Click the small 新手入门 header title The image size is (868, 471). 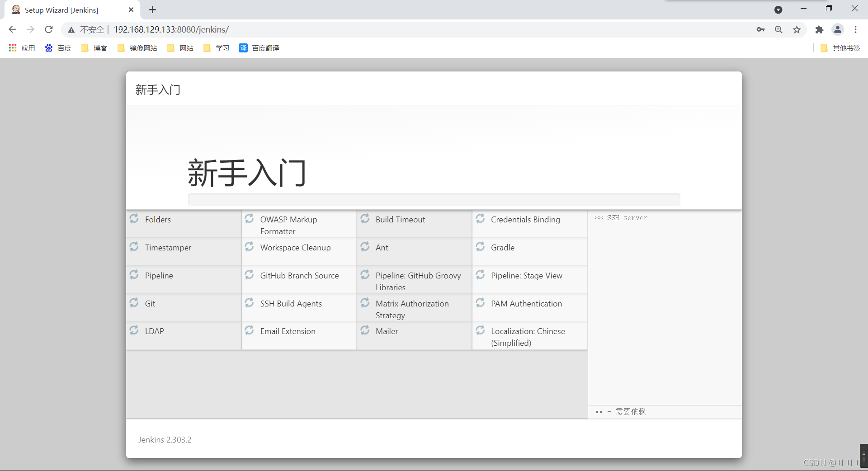coord(158,89)
